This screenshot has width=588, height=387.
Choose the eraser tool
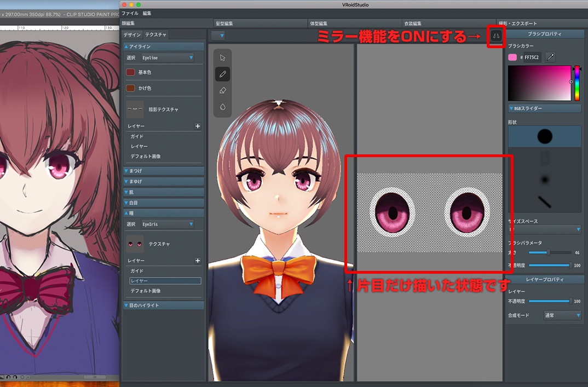click(222, 90)
